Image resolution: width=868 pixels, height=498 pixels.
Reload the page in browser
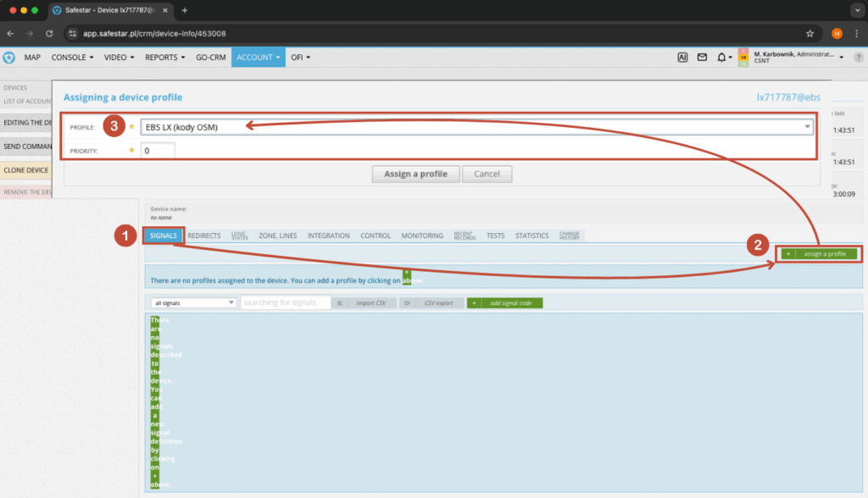coord(49,33)
